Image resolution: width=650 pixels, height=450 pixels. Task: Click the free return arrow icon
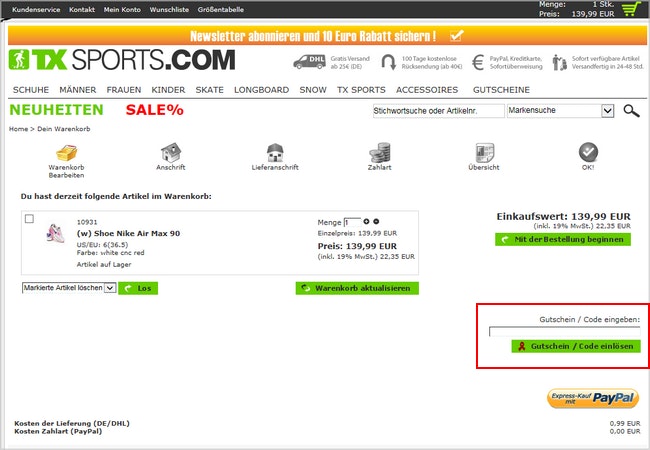coord(388,62)
